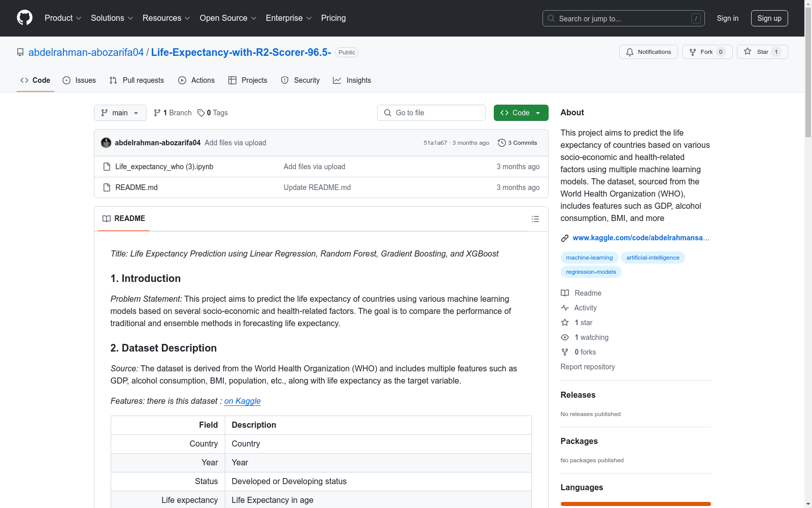The width and height of the screenshot is (812, 508).
Task: Open the abdelrahman-abozarifa04 owner link
Action: click(86, 52)
